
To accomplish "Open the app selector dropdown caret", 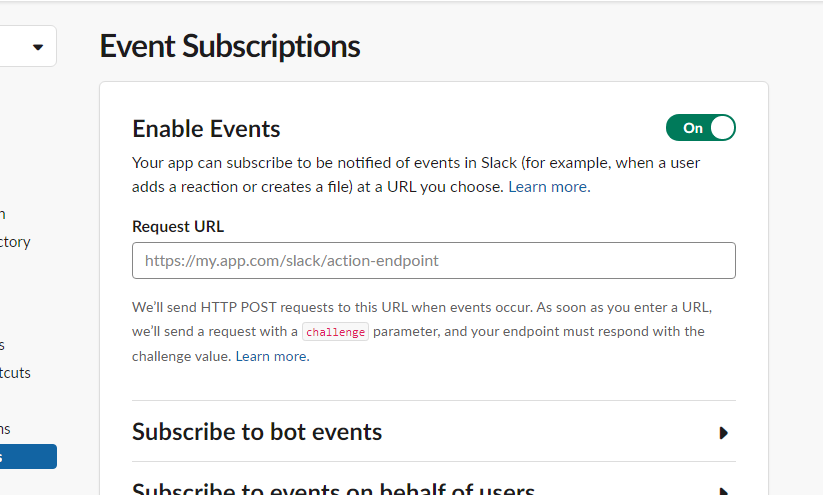I will [x=38, y=47].
